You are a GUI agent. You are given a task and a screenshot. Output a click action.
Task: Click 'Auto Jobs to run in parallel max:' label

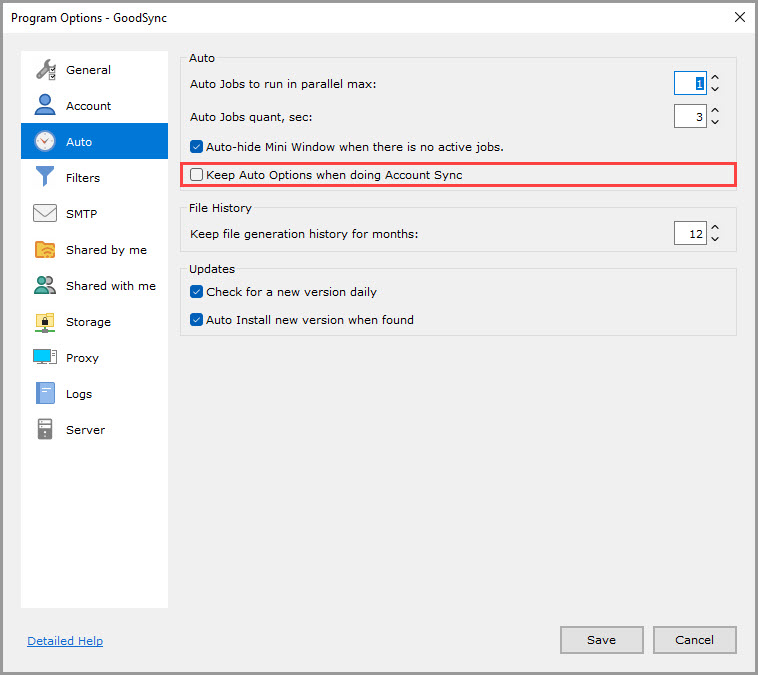[283, 84]
